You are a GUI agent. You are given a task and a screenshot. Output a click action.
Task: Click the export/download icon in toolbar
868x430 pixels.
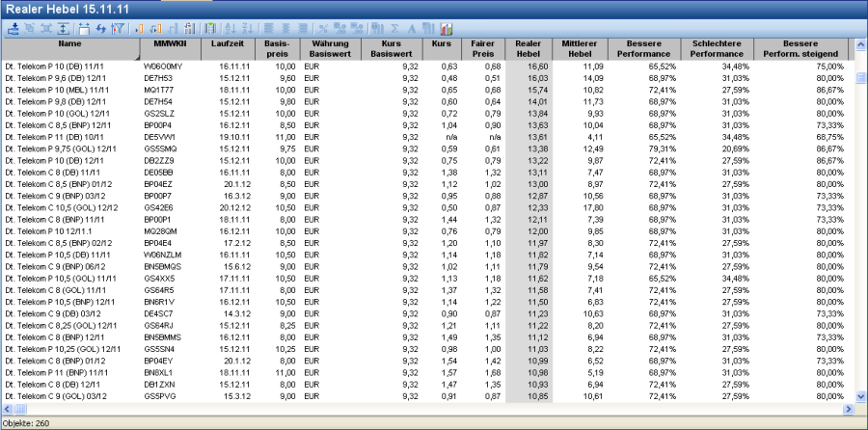pyautogui.click(x=14, y=29)
